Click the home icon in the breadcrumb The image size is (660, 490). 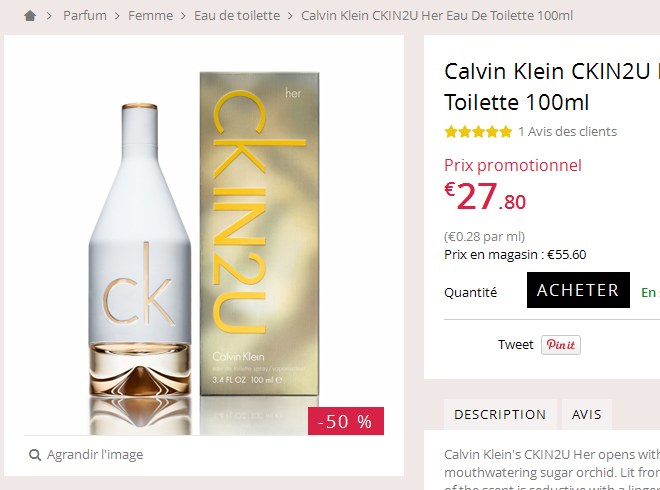coord(30,16)
